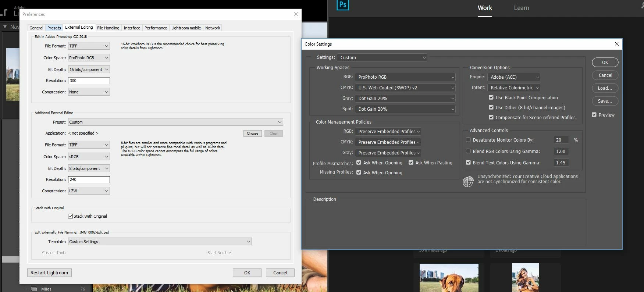Viewport: 644px width, 292px height.
Task: Select the Work tab in Photoshop
Action: 485,8
